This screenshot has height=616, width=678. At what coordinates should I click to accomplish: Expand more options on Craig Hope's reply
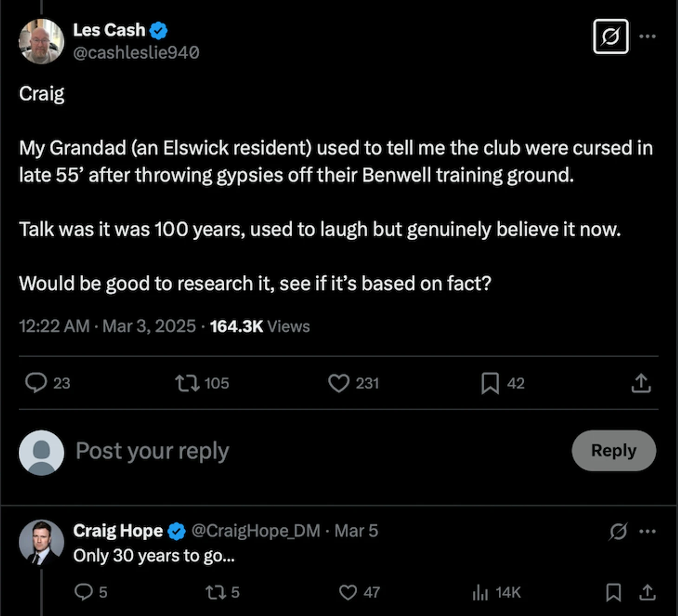click(647, 531)
